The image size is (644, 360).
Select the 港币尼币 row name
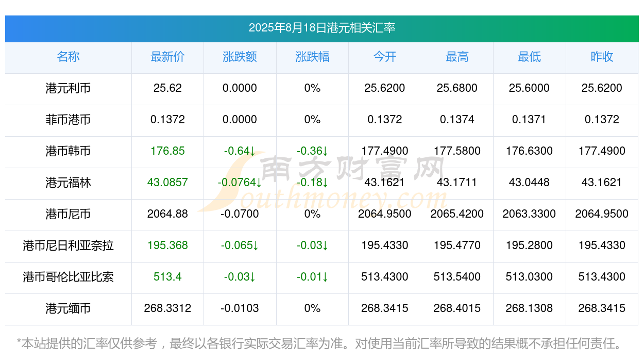68,214
